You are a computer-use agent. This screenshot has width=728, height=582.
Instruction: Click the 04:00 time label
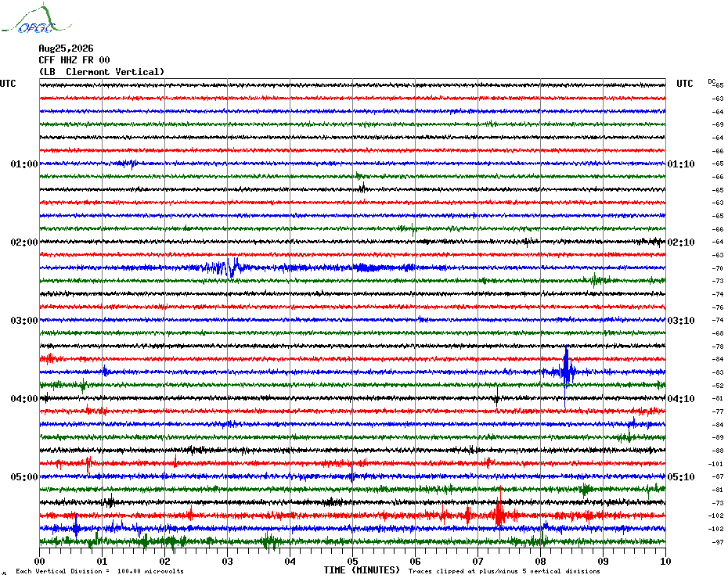point(24,399)
